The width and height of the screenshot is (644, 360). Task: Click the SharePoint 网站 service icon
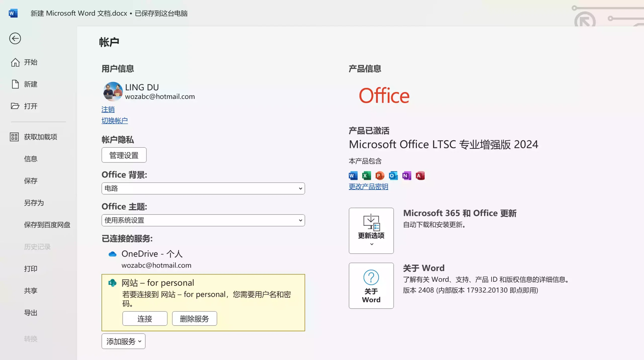tap(113, 283)
